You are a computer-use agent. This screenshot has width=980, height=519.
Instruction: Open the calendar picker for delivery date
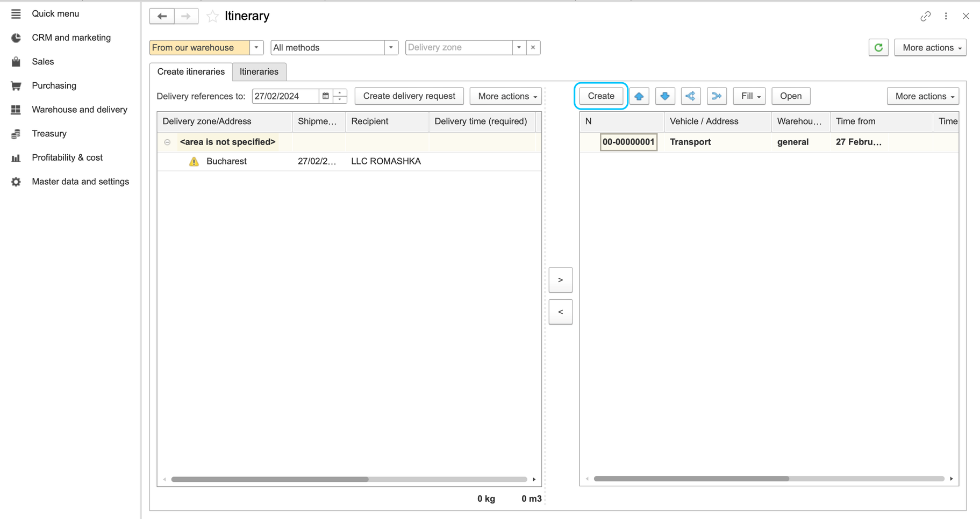point(326,96)
